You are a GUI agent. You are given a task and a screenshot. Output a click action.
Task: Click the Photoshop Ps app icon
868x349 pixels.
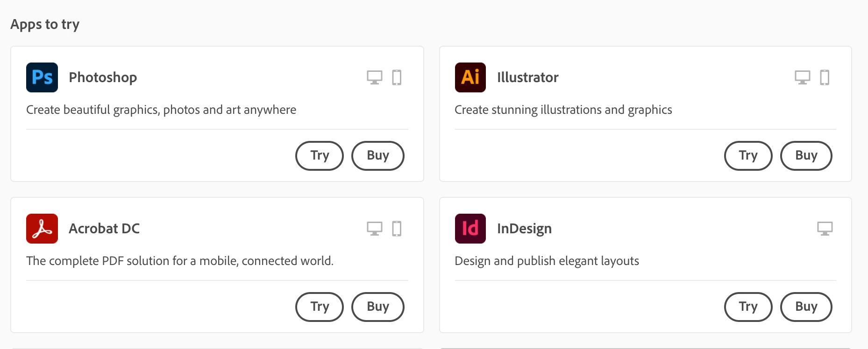(x=42, y=77)
